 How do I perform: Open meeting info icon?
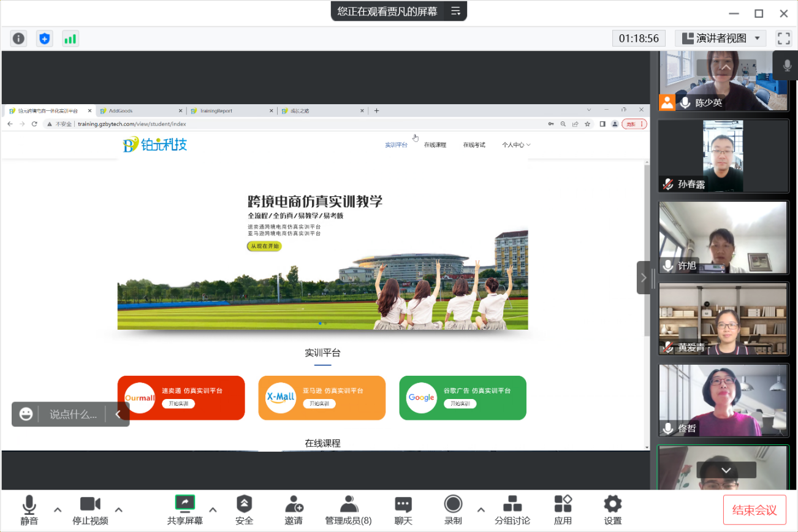[x=19, y=39]
